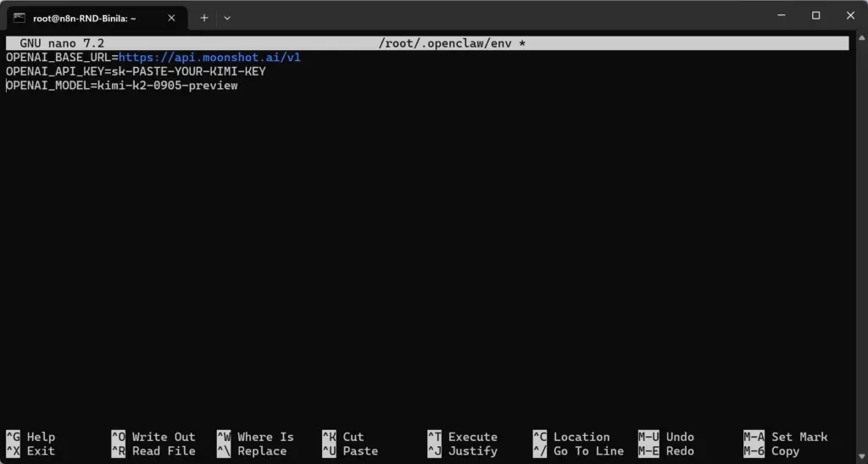Click the ^R Read File shortcut
868x464 pixels.
click(153, 450)
